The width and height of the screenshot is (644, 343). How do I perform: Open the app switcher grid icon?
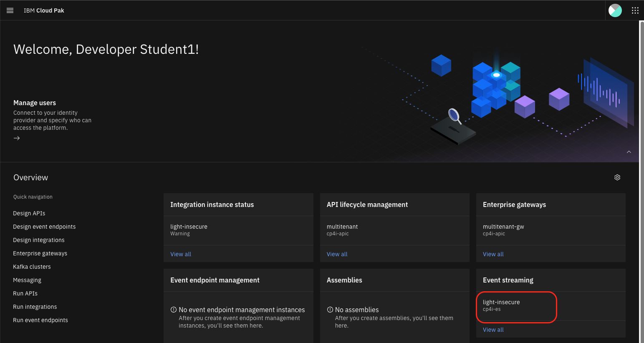pos(635,10)
